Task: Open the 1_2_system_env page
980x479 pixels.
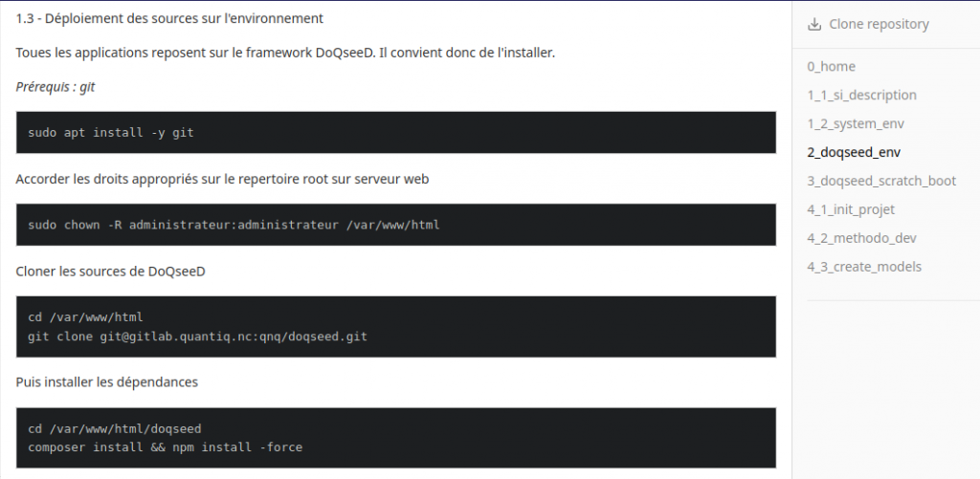Action: click(x=855, y=123)
